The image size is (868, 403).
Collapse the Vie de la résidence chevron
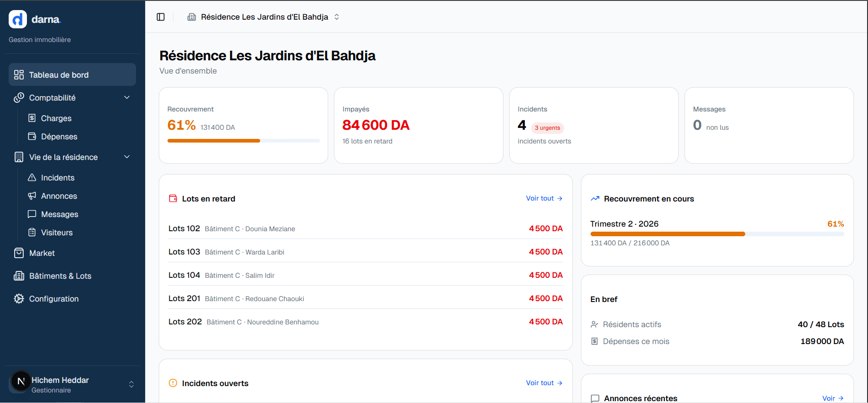pyautogui.click(x=127, y=157)
